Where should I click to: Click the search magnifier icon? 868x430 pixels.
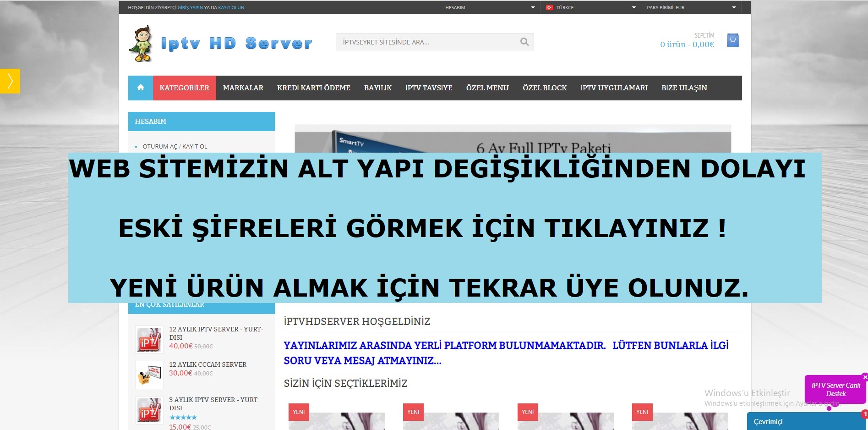524,41
